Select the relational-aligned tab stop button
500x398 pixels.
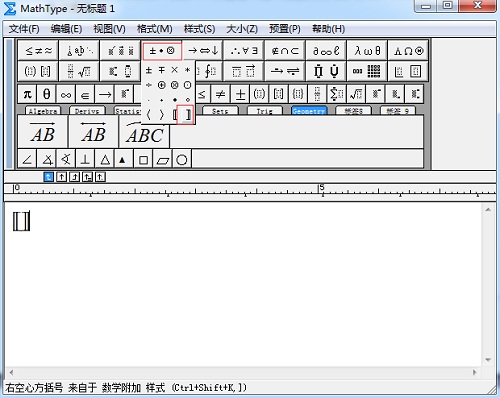coord(87,177)
